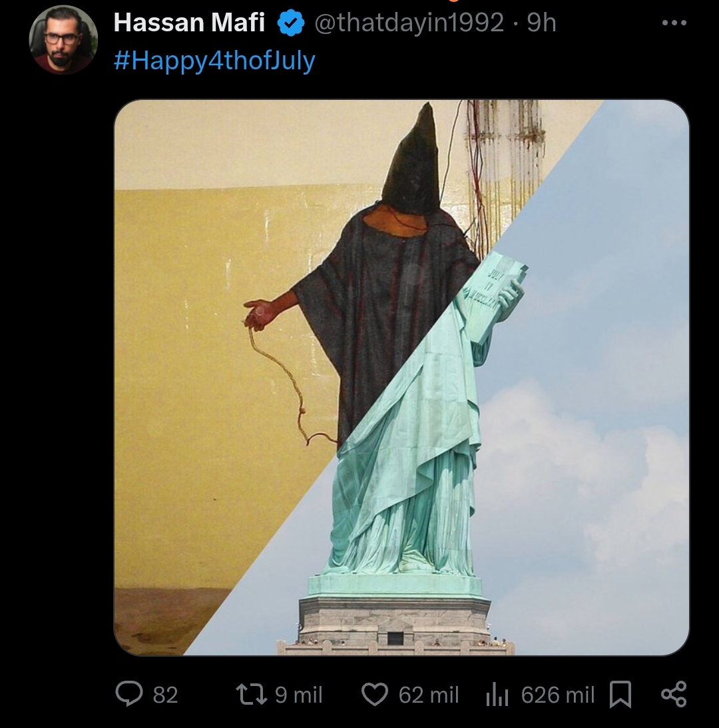This screenshot has height=728, width=719.
Task: Like the tweet with the heart icon
Action: (x=374, y=695)
